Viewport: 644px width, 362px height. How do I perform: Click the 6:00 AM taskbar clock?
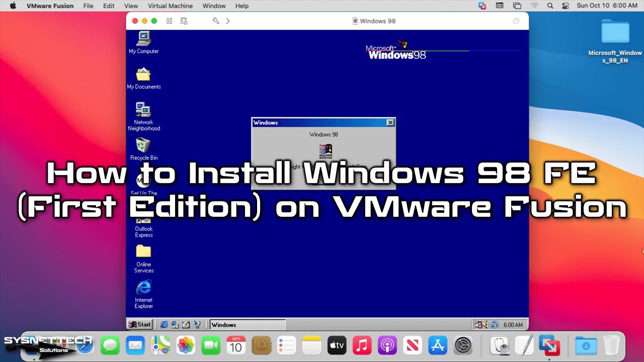coord(513,325)
